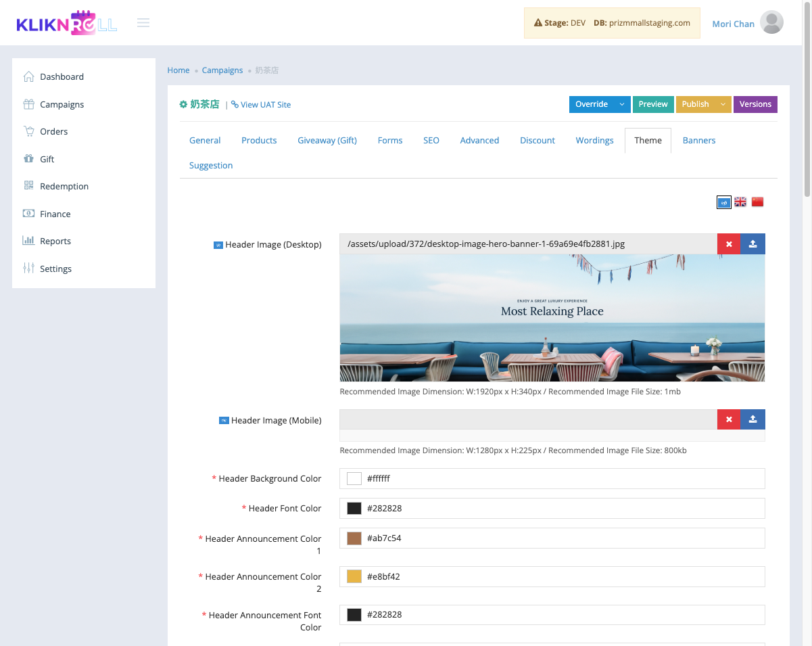Click the Reports bar chart icon
This screenshot has width=812, height=646.
pos(28,241)
